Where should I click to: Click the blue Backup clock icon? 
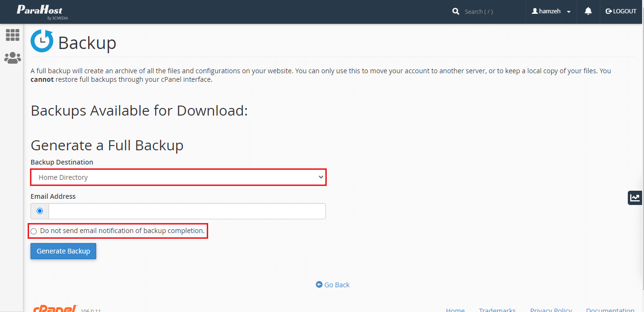point(42,41)
